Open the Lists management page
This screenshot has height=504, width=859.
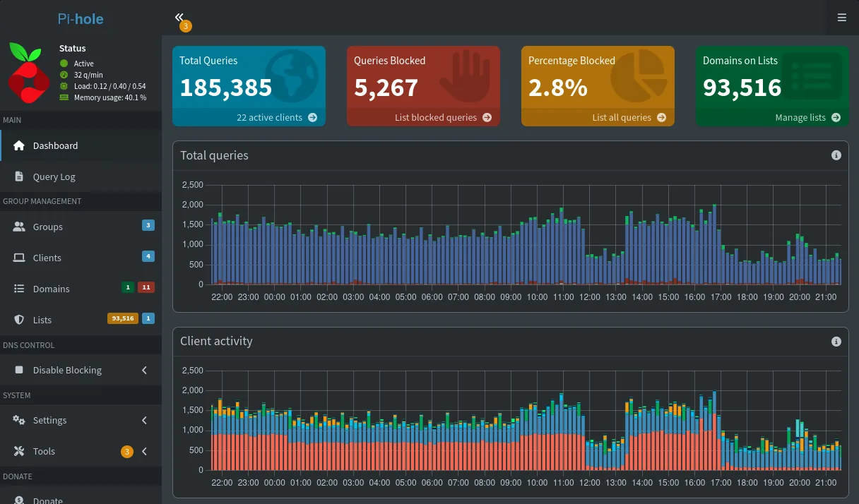(x=81, y=320)
